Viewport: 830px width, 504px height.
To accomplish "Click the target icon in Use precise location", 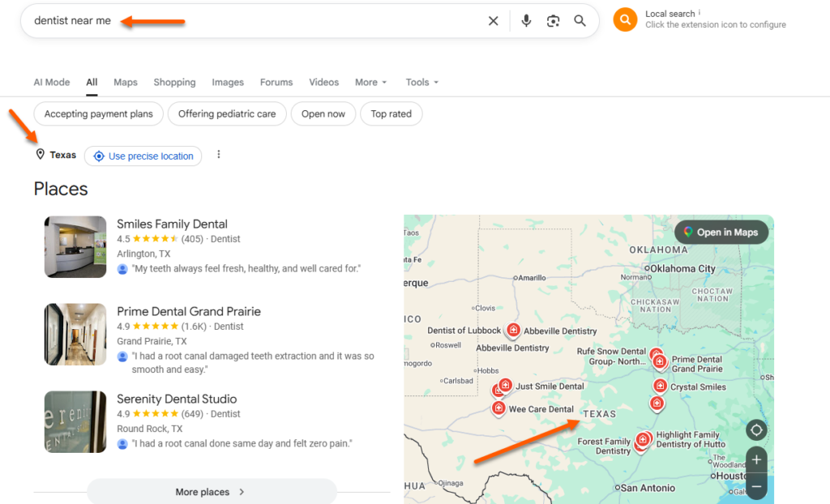I will (x=98, y=156).
